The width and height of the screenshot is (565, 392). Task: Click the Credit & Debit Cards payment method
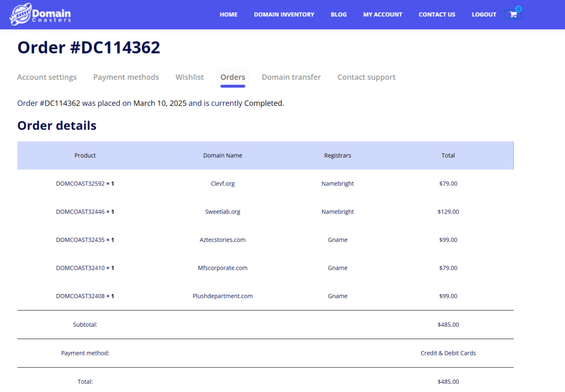click(448, 353)
